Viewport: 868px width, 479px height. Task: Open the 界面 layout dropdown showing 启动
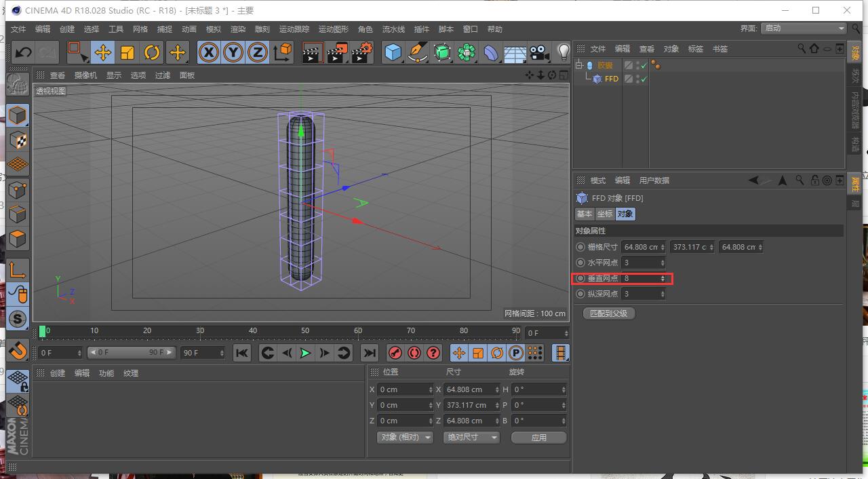coord(804,28)
